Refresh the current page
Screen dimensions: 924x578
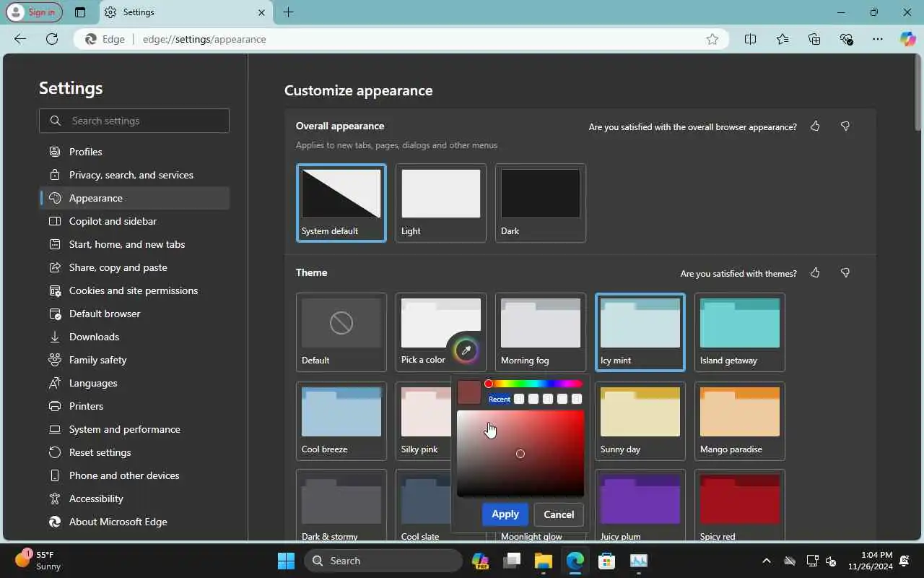click(52, 39)
